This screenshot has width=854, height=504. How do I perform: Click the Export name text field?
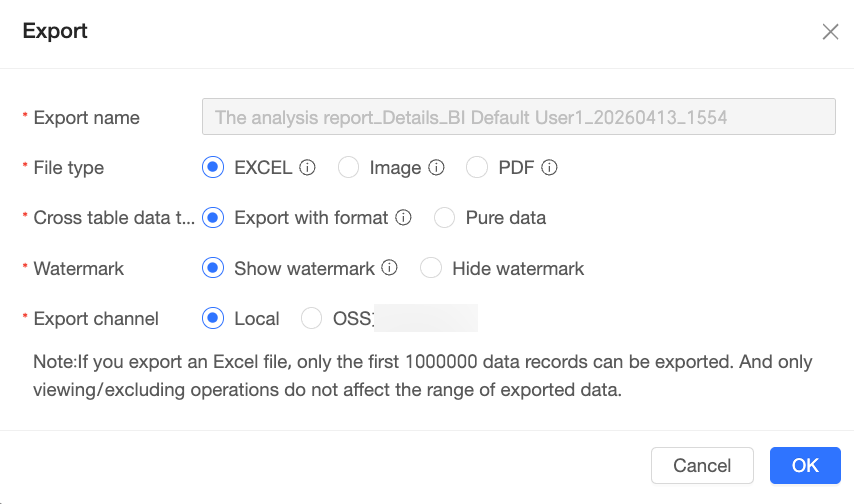(x=518, y=117)
